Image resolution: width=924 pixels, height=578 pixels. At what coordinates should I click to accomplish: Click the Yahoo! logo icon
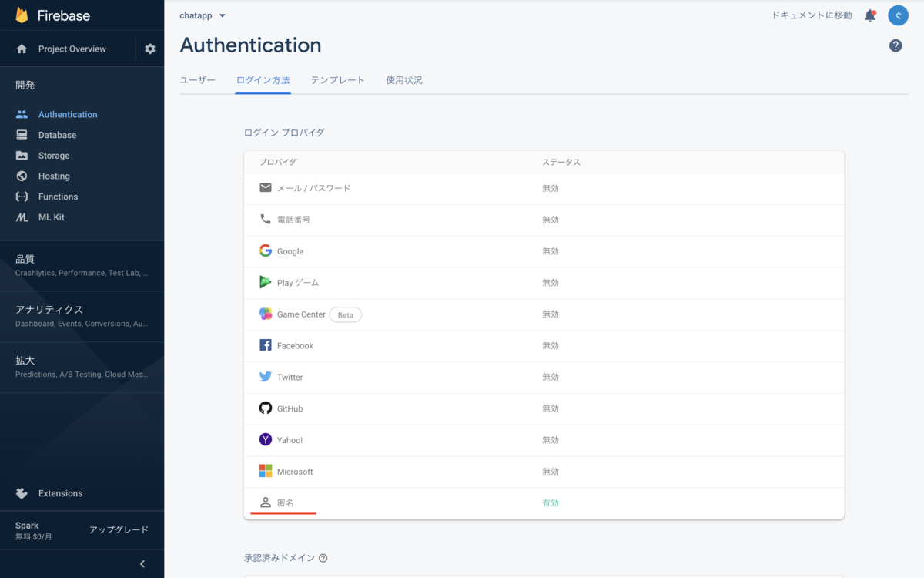266,439
